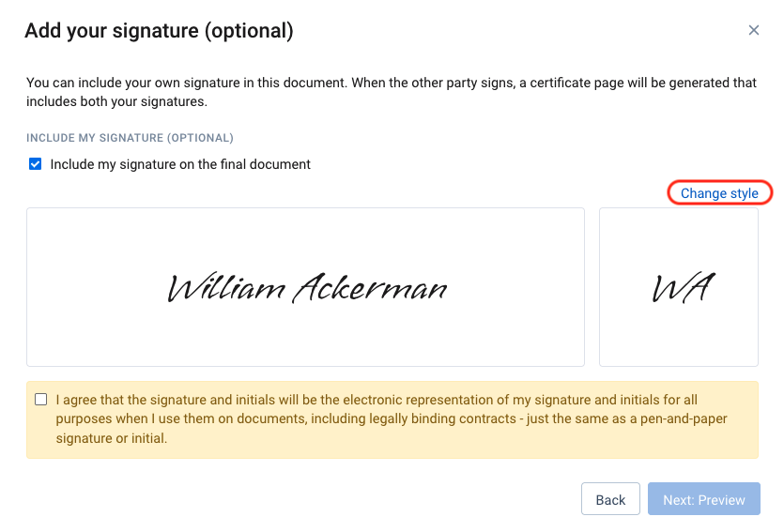Open the Change style link
This screenshot has width=784, height=532.
[719, 193]
